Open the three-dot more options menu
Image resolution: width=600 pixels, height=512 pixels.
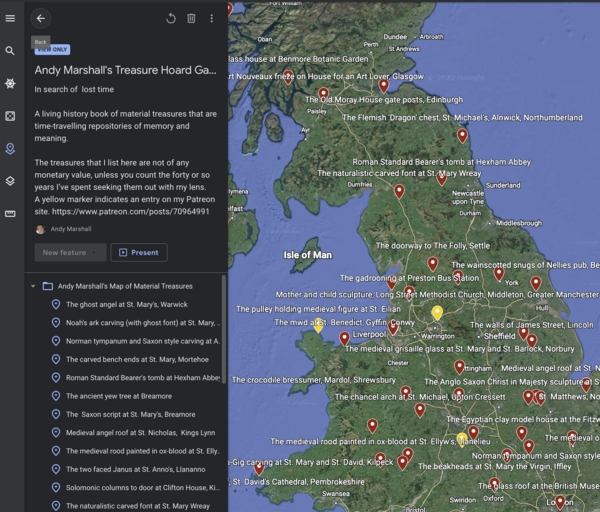pyautogui.click(x=212, y=18)
